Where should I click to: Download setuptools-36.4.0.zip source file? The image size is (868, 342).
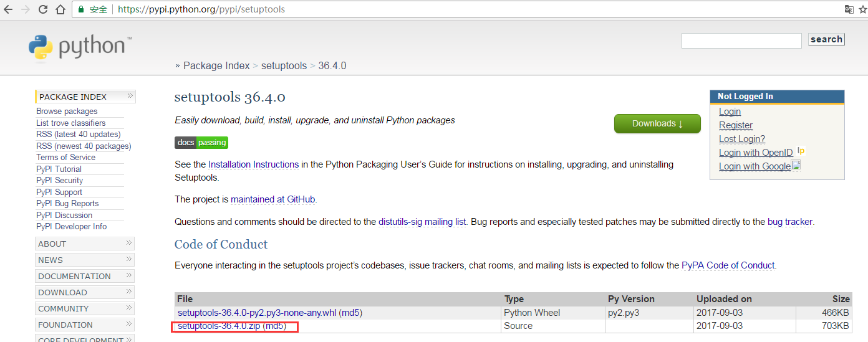(x=219, y=326)
